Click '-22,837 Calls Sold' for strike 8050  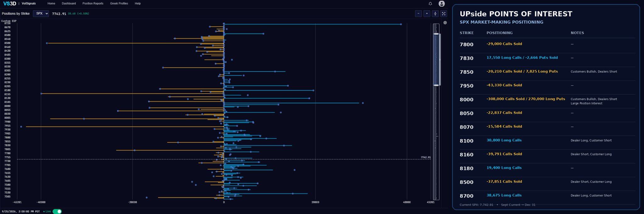point(504,113)
